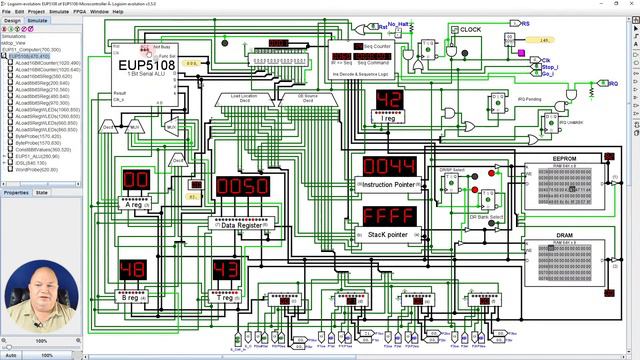This screenshot has width=640, height=360.
Task: Click the Auto zoom button
Action: 11,355
